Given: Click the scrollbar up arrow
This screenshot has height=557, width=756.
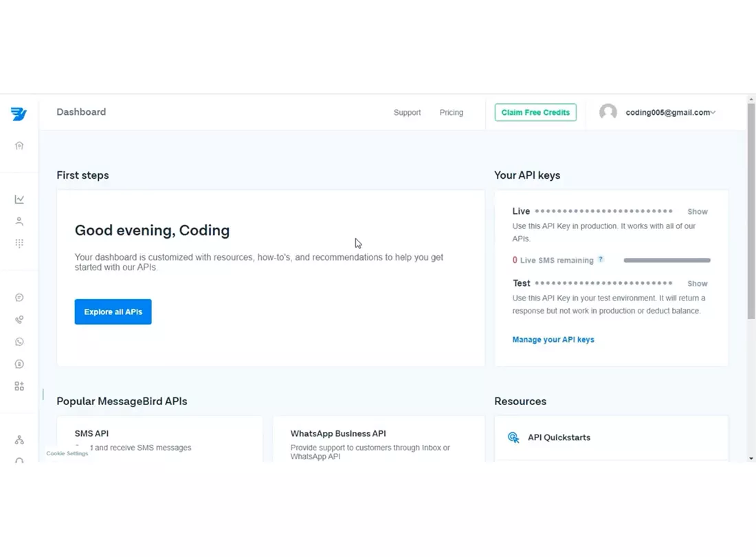Looking at the screenshot, I should coord(751,99).
